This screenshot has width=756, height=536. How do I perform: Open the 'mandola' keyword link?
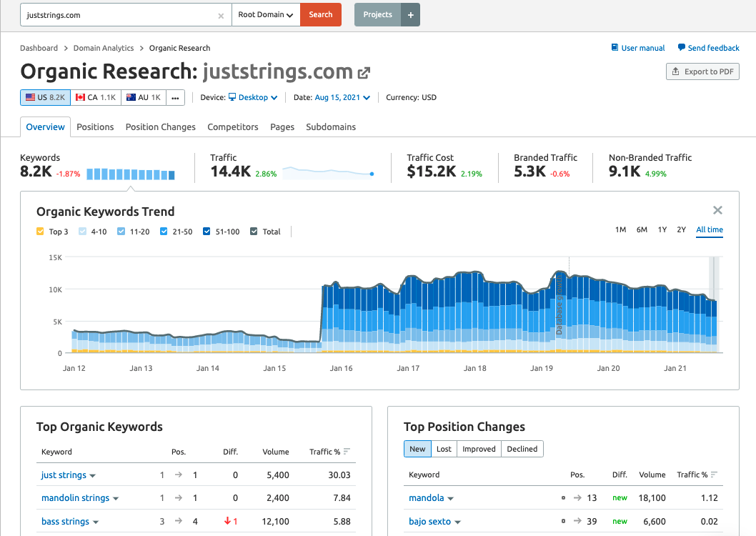pyautogui.click(x=426, y=498)
